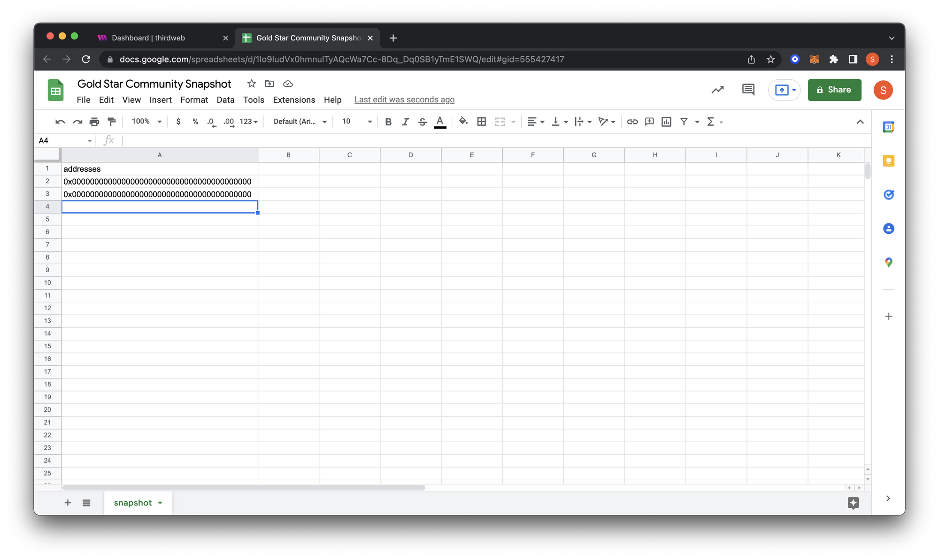Insert a chart

(666, 122)
